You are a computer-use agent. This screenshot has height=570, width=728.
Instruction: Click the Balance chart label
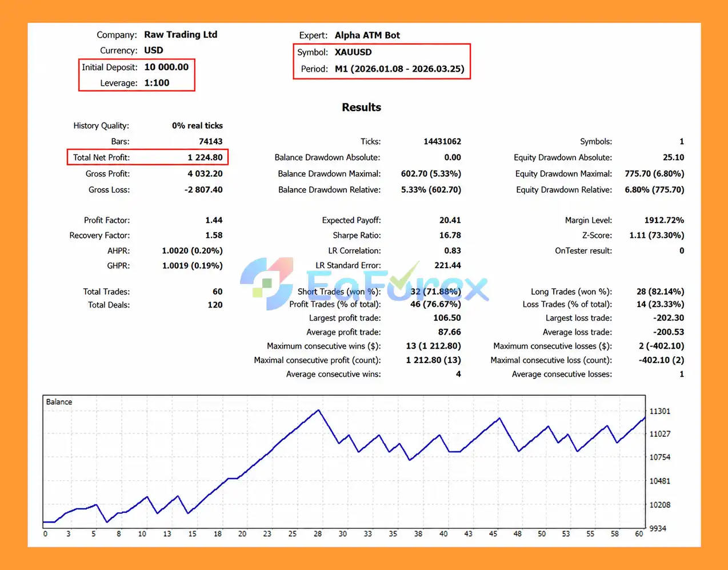pos(59,402)
